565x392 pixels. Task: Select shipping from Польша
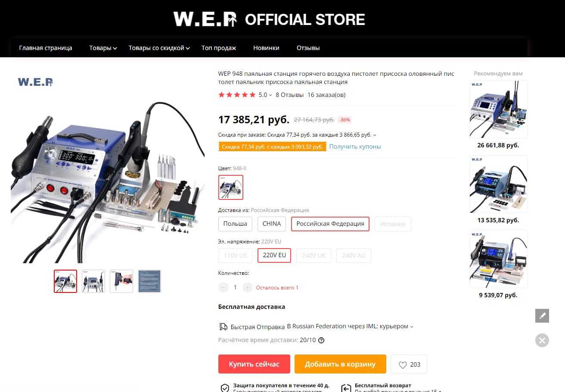pyautogui.click(x=235, y=224)
